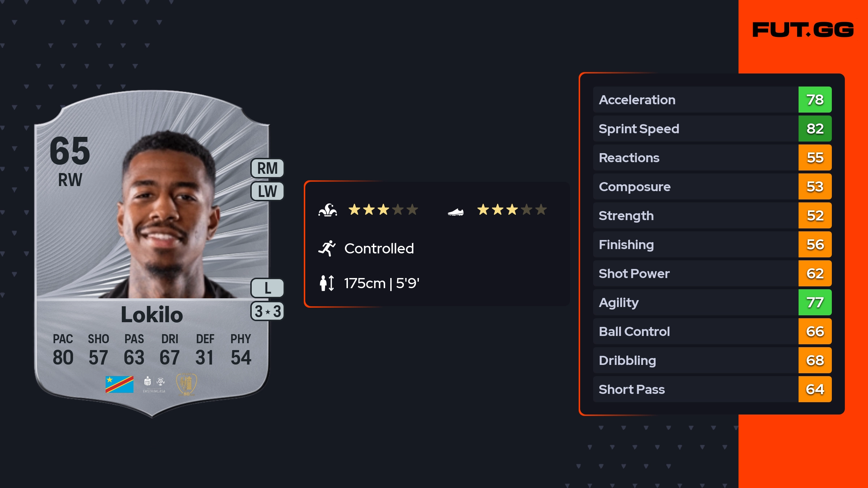Viewport: 868px width, 488px height.
Task: Select the Ball Control stat row
Action: tap(695, 331)
